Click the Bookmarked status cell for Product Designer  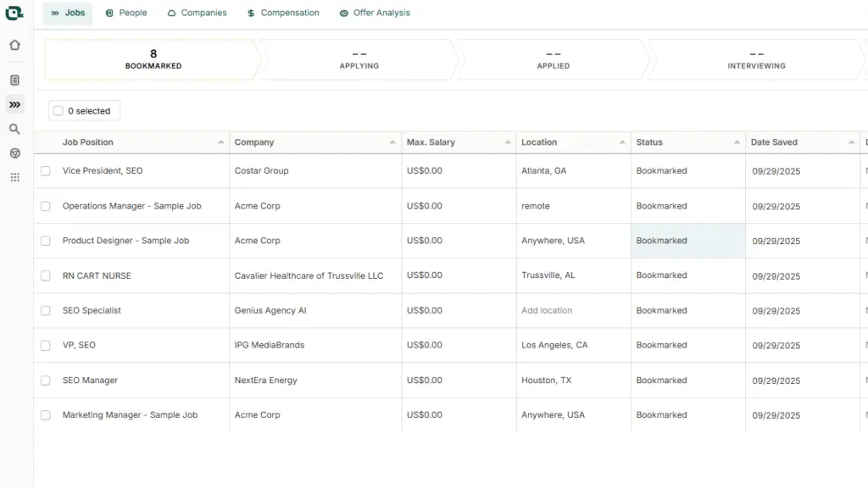click(x=662, y=241)
